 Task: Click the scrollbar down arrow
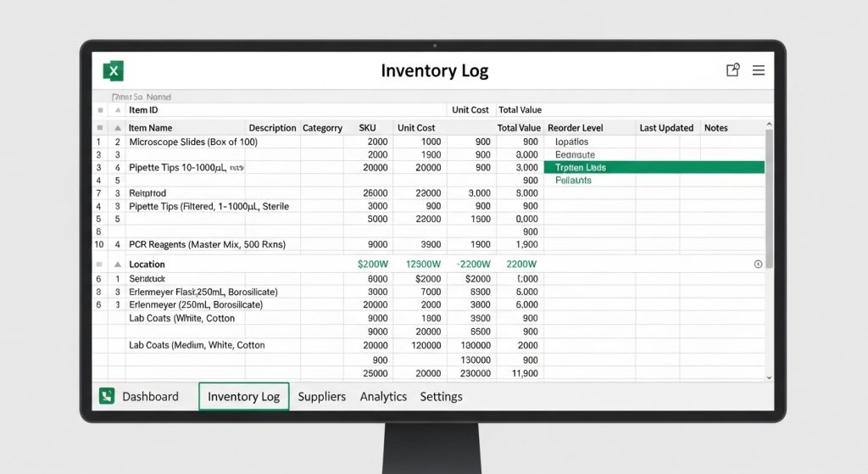pyautogui.click(x=769, y=377)
